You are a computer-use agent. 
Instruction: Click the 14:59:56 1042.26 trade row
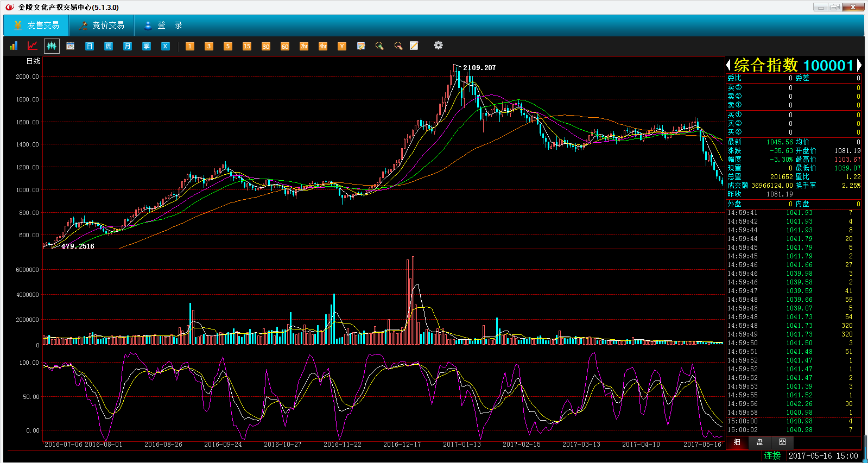793,404
